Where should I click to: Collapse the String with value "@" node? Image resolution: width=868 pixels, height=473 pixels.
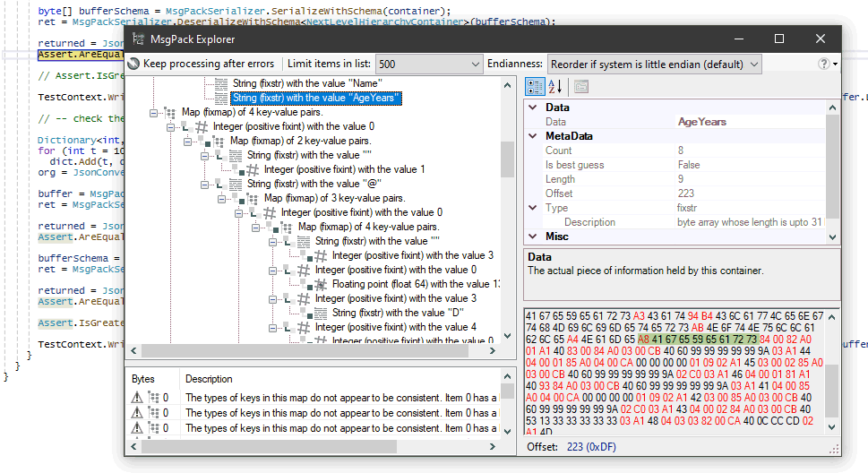(204, 185)
